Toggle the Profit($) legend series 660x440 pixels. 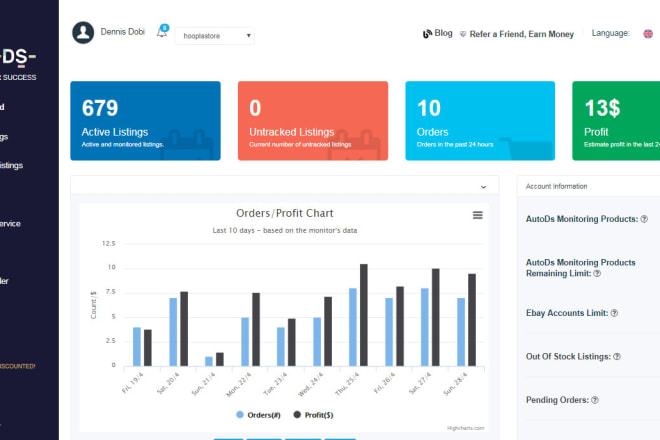[x=313, y=415]
